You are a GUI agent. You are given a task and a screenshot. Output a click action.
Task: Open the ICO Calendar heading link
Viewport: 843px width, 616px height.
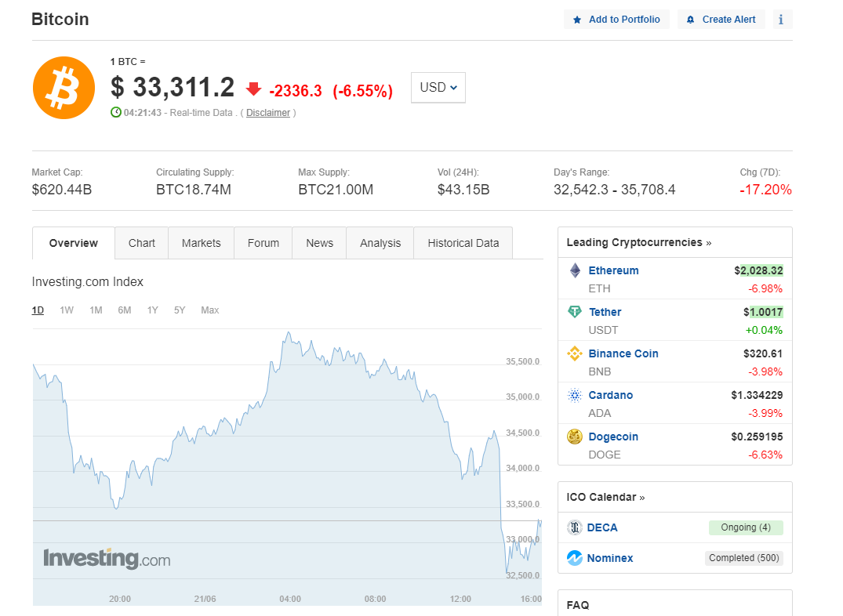coord(605,497)
